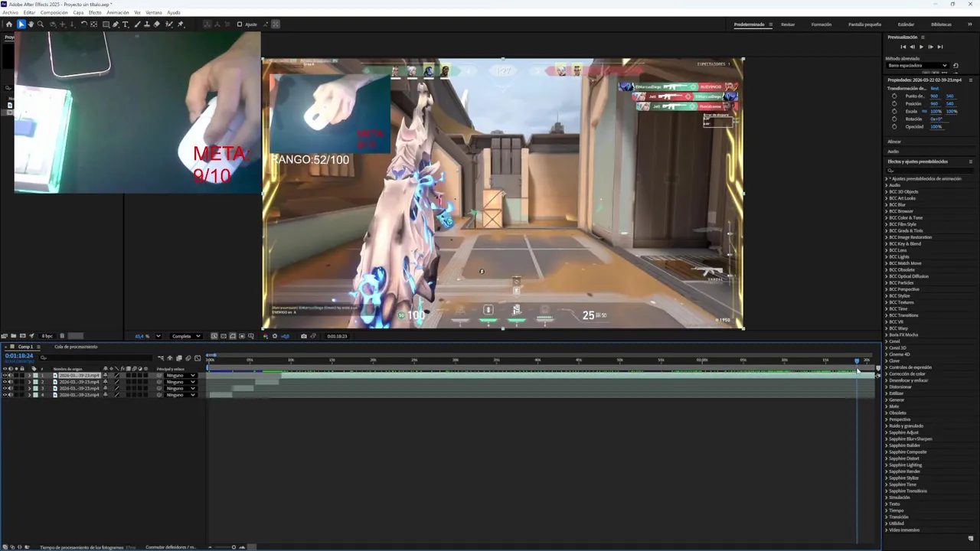Select the Zoom magnifier tool
The width and height of the screenshot is (980, 551).
coord(41,24)
